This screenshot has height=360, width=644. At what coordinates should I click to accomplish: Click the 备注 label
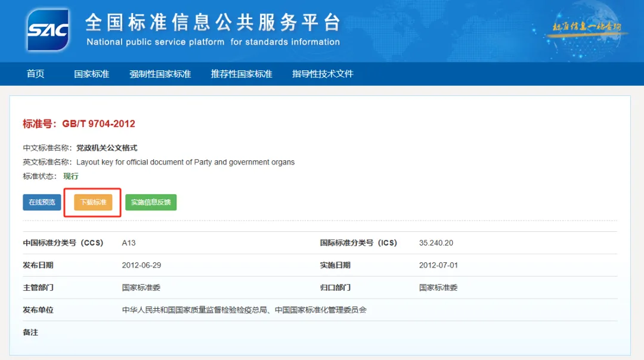pos(30,333)
